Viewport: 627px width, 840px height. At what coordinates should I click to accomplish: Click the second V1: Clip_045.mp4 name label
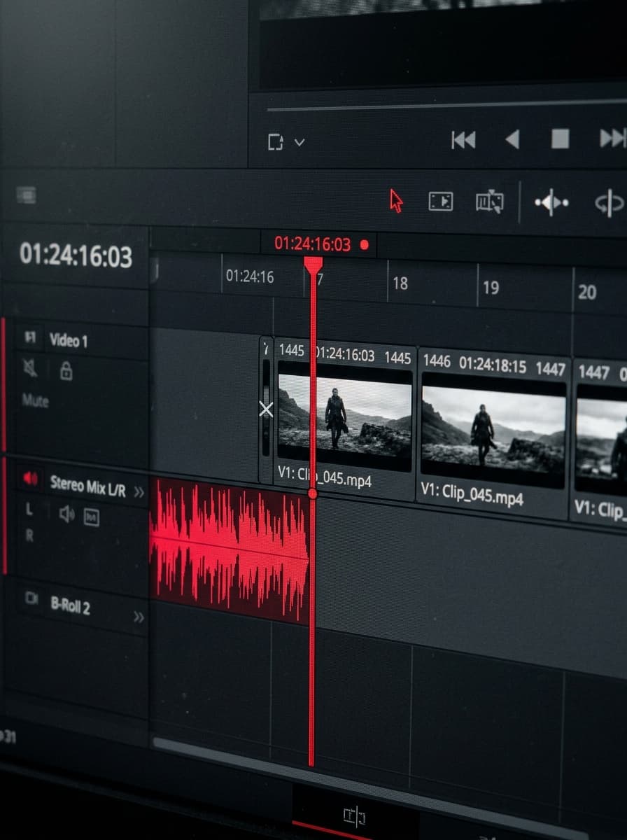472,493
